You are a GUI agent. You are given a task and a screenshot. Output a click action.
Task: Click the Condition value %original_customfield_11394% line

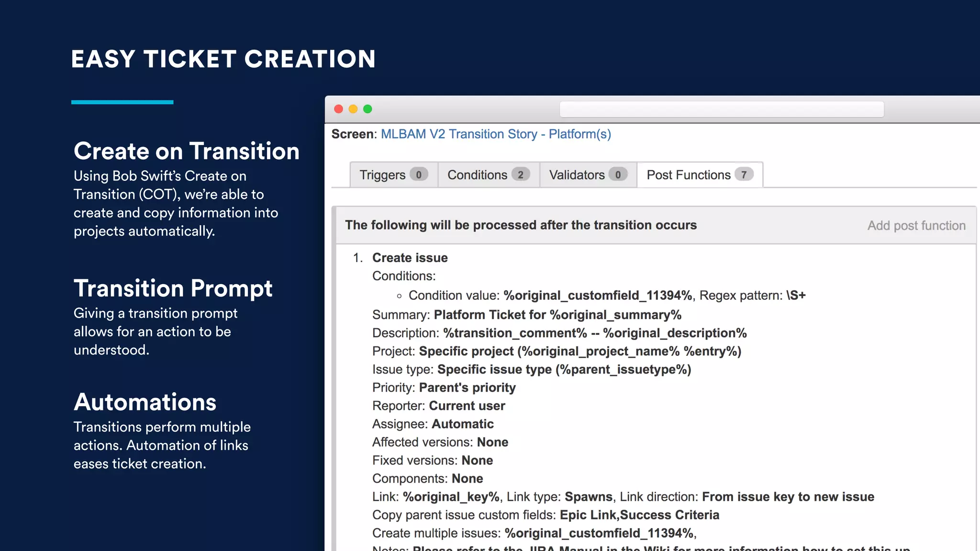pyautogui.click(x=607, y=296)
